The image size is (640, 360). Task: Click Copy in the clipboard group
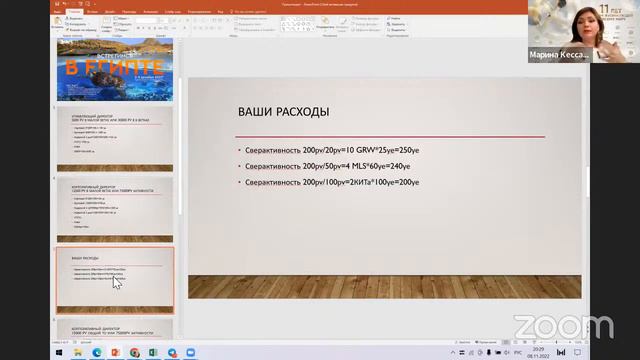point(76,24)
